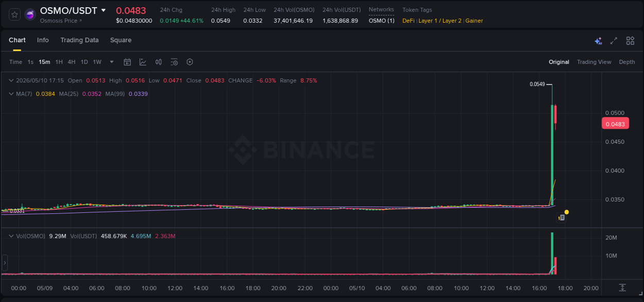644x302 pixels.
Task: Select the 4H interval
Action: coord(71,62)
